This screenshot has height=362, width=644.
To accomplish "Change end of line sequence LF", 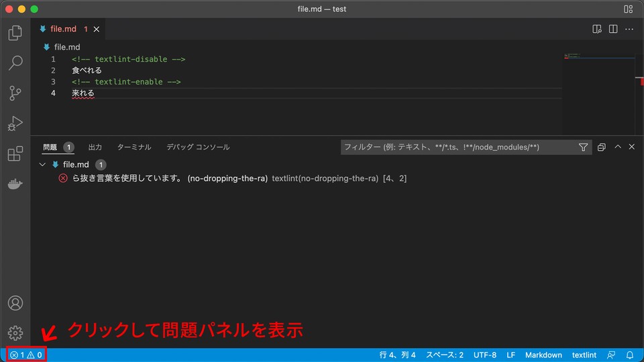I will (x=511, y=355).
